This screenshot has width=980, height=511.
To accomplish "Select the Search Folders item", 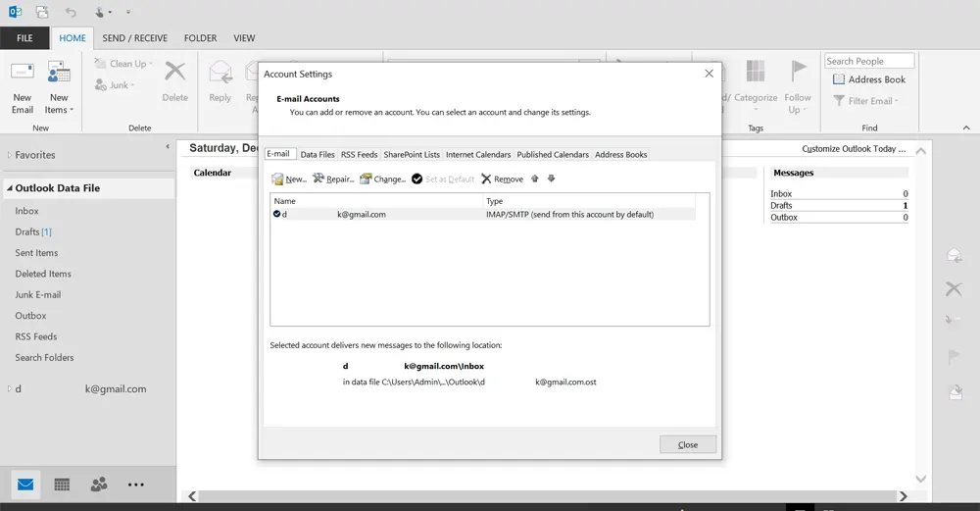I will pos(44,357).
